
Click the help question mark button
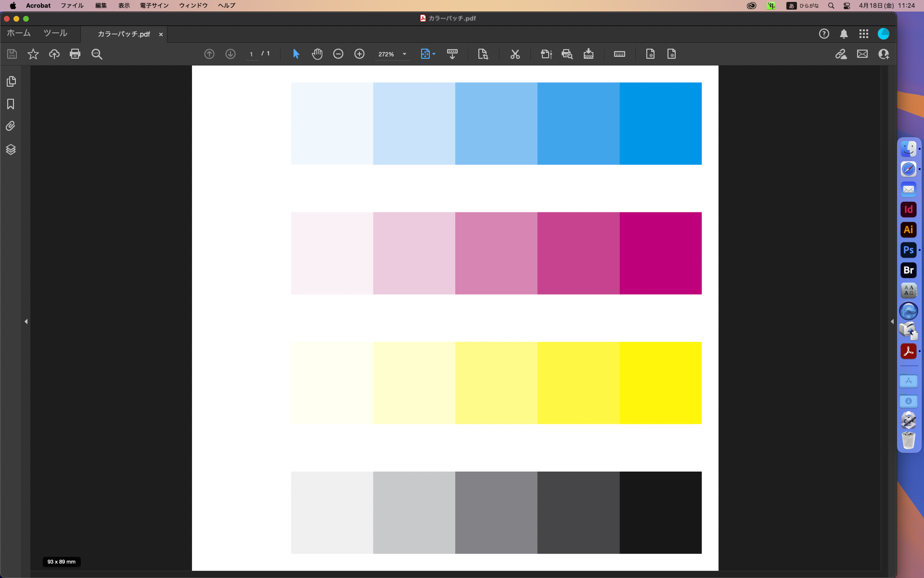click(824, 34)
